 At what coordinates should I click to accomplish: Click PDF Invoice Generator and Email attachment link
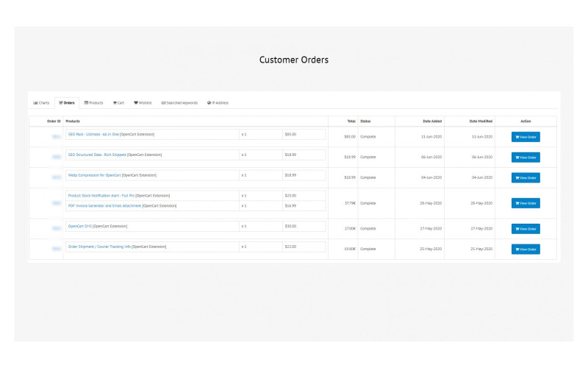coord(104,206)
